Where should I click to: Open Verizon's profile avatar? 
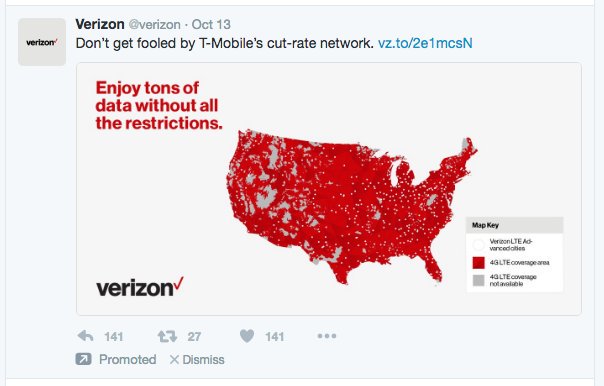point(42,42)
